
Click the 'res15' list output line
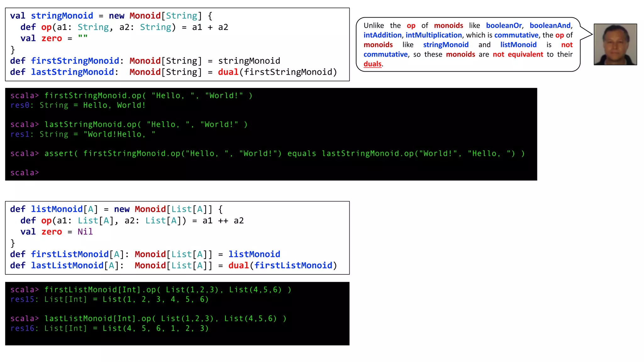coord(109,299)
